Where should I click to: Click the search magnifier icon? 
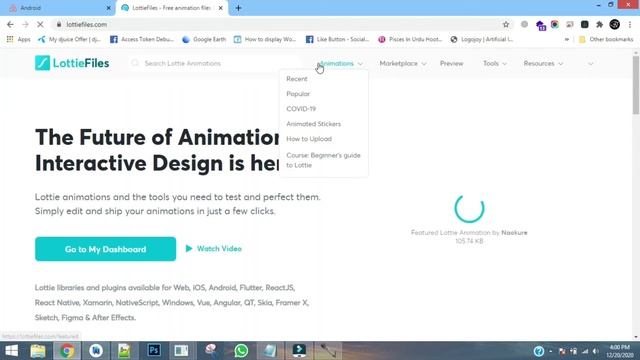coord(135,63)
